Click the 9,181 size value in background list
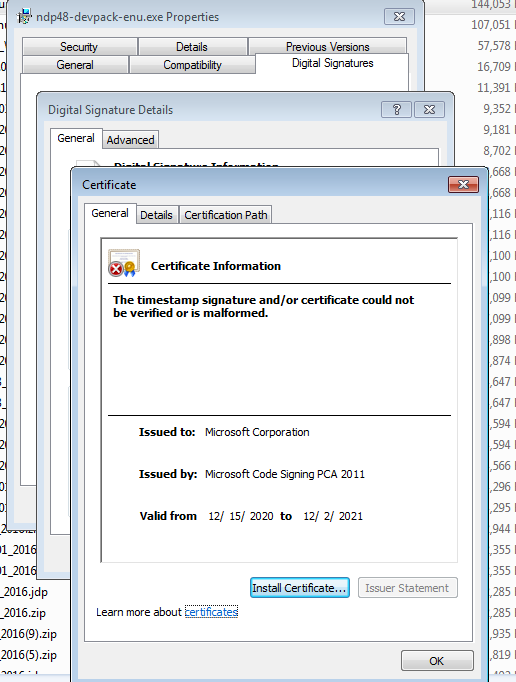The height and width of the screenshot is (682, 516). [496, 130]
